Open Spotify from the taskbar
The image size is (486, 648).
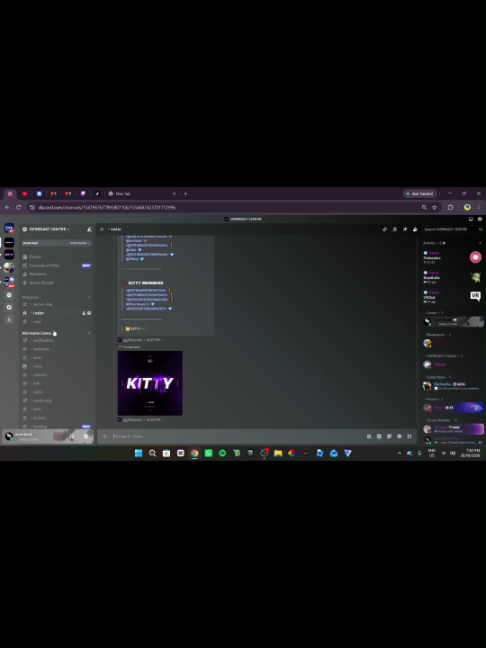tap(222, 453)
